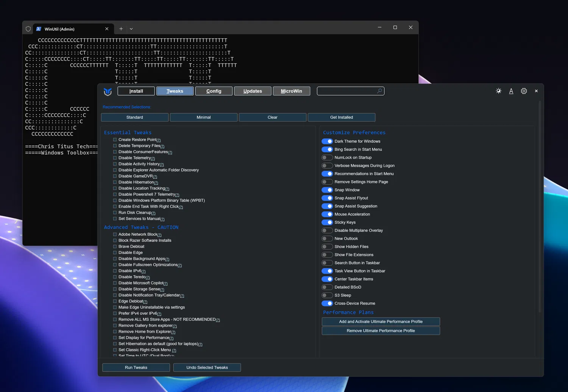Screen dimensions: 568x392
Task: Switch to the MicroWin tab
Action: [291, 91]
